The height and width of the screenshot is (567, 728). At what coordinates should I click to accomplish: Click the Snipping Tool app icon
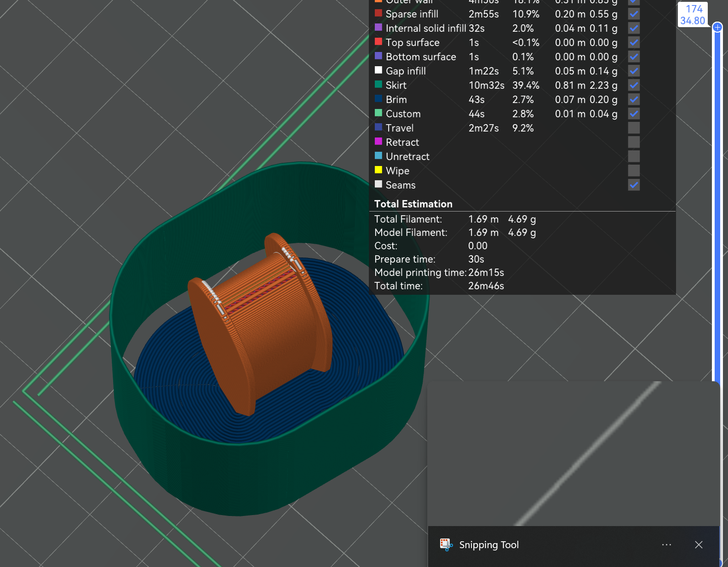coord(446,544)
